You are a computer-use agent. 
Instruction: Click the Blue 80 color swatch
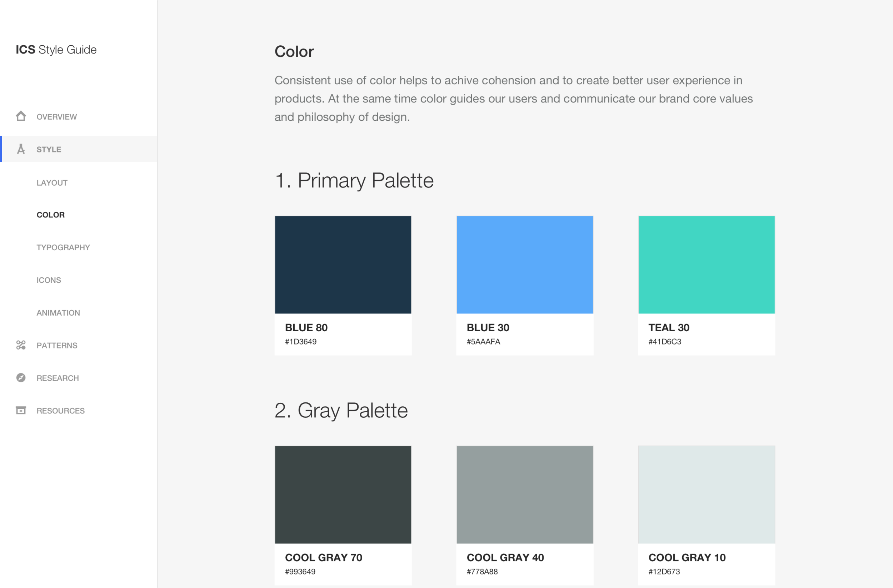click(343, 265)
